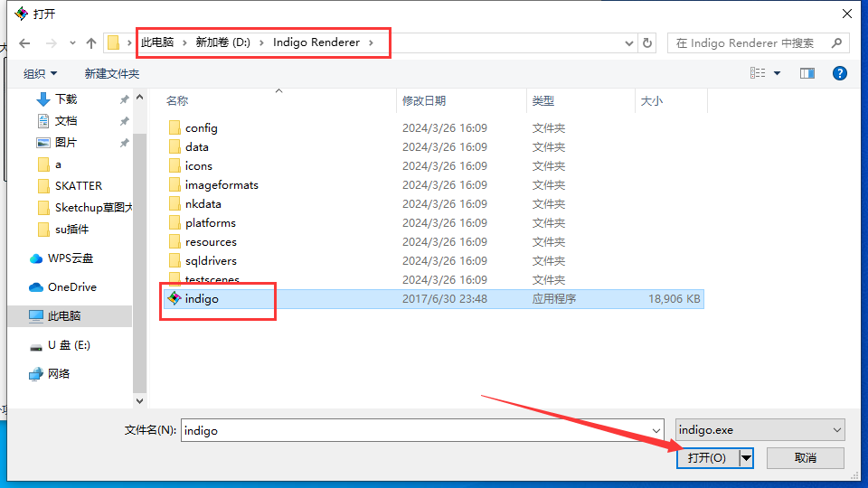The height and width of the screenshot is (488, 868).
Task: Toggle the preview pane
Action: 807,73
